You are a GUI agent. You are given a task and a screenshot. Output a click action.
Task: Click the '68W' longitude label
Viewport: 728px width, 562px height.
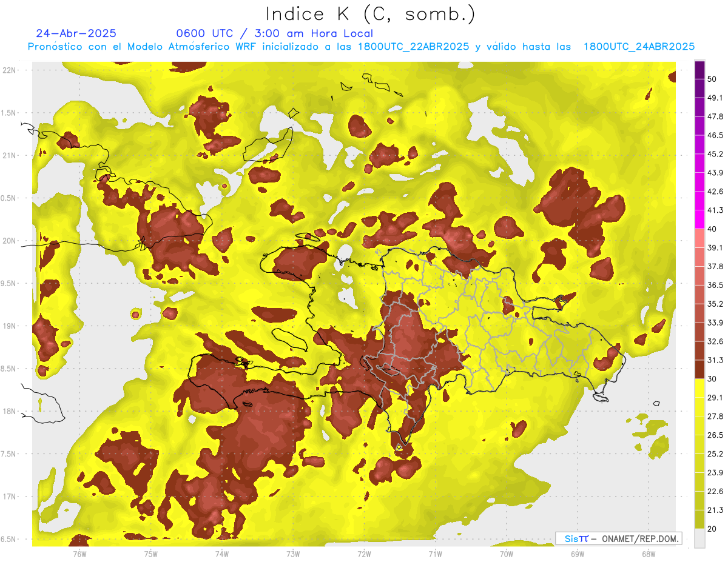pyautogui.click(x=649, y=554)
